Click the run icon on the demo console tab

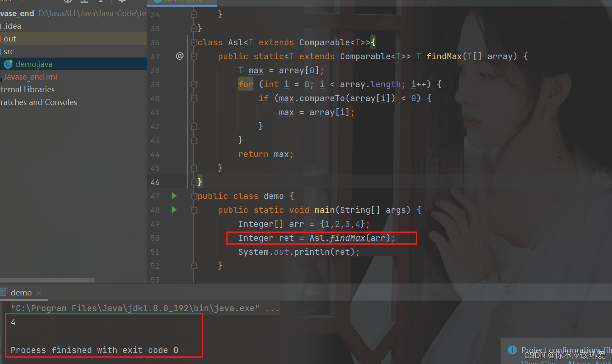[4, 292]
